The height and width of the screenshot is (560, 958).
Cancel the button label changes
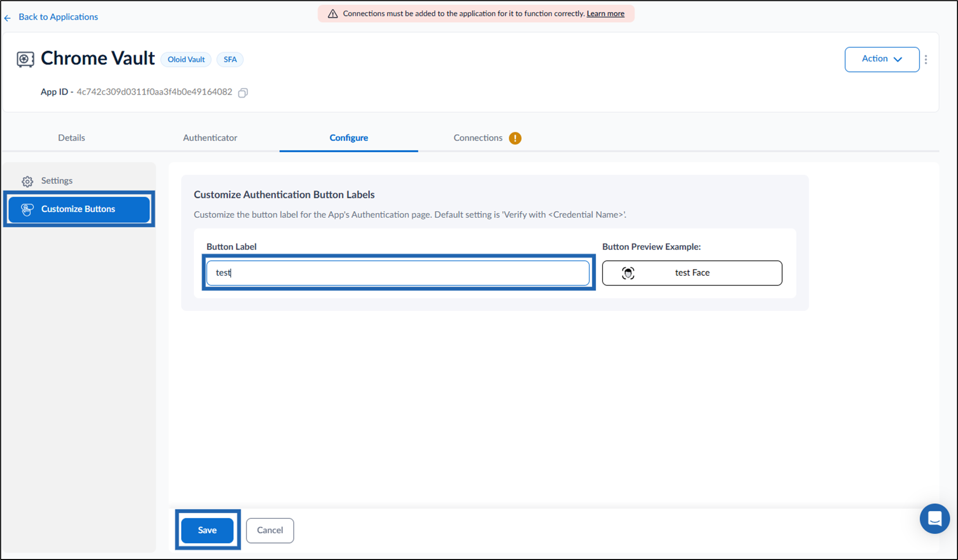click(270, 530)
